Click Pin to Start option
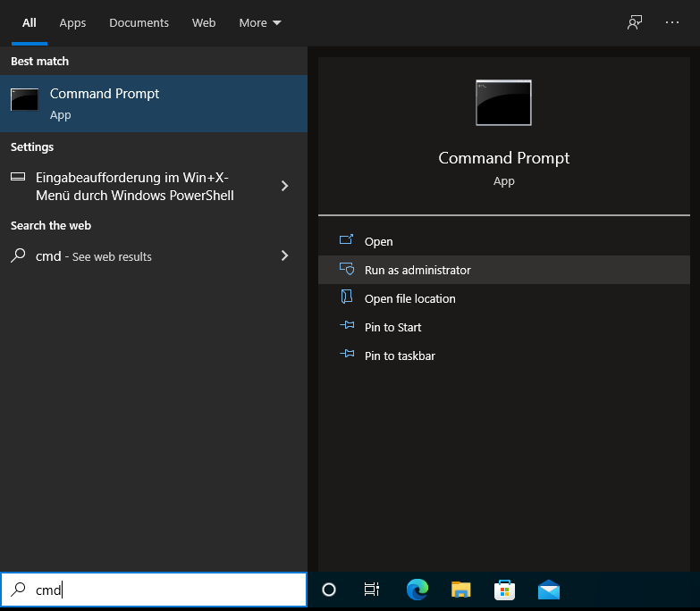This screenshot has width=700, height=611. point(392,327)
